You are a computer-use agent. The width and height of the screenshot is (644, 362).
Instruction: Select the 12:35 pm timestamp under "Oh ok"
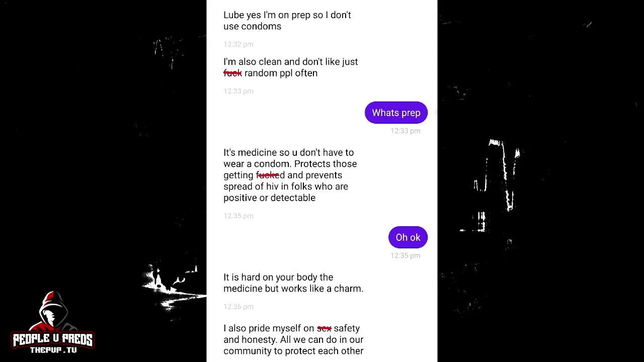pos(406,255)
